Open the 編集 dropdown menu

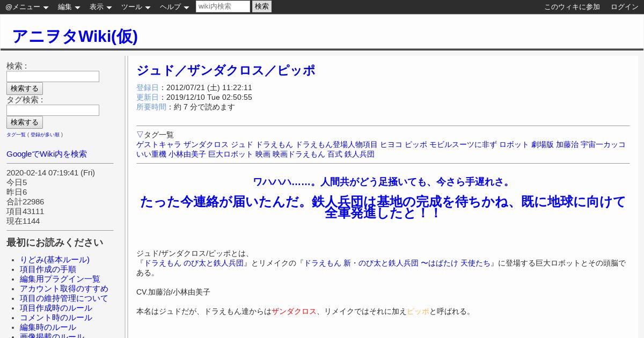point(69,7)
